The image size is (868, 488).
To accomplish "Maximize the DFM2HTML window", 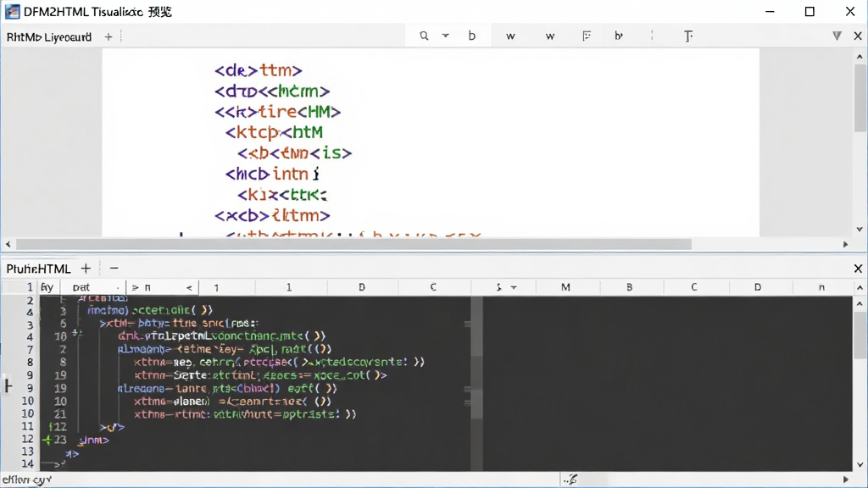I will point(810,12).
